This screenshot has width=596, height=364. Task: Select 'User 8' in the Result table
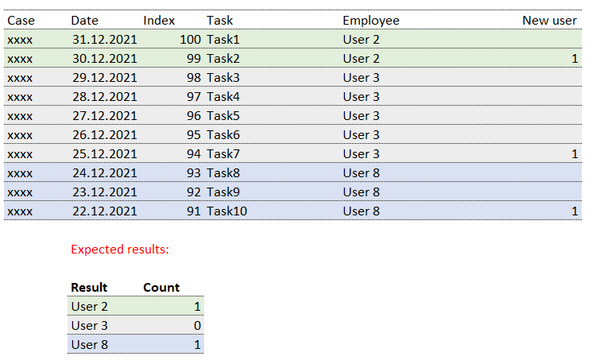89,344
